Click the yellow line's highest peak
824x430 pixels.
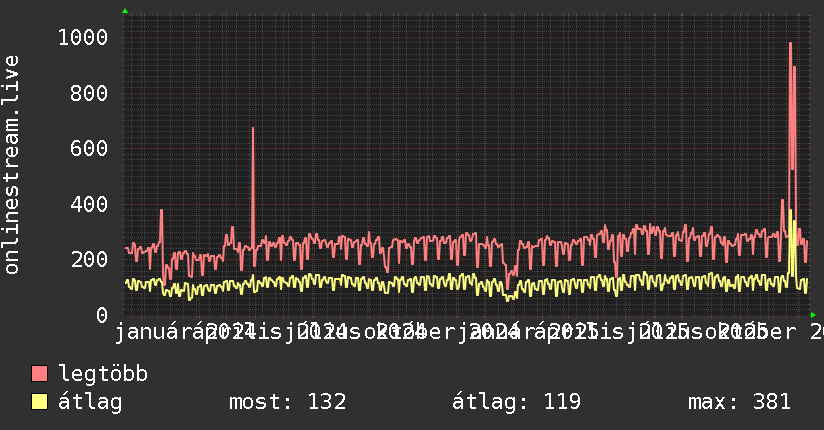pos(792,212)
